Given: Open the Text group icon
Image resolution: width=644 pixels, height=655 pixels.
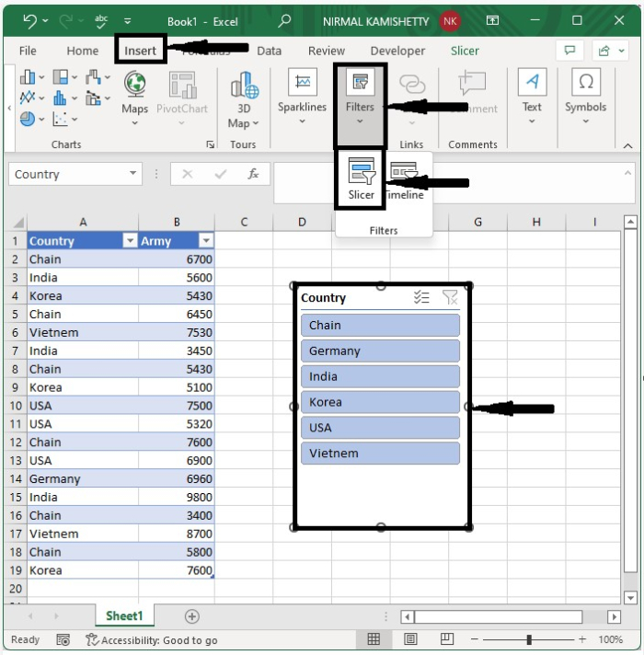Looking at the screenshot, I should click(x=532, y=82).
